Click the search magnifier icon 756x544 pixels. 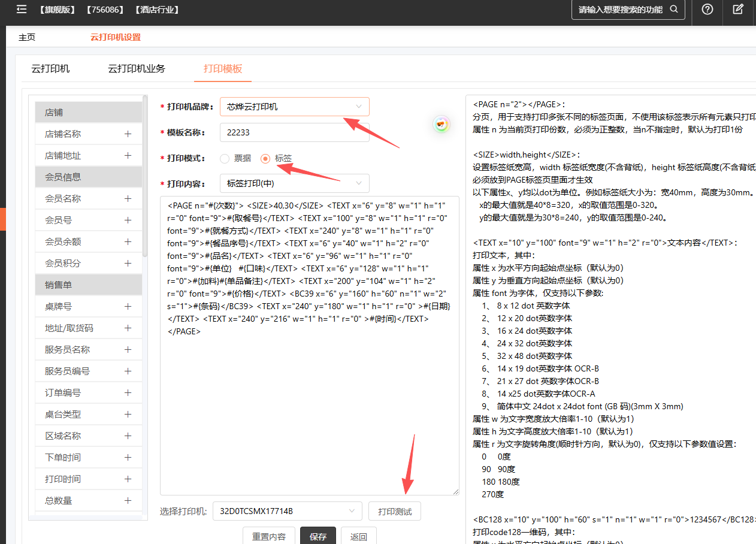[x=673, y=10]
